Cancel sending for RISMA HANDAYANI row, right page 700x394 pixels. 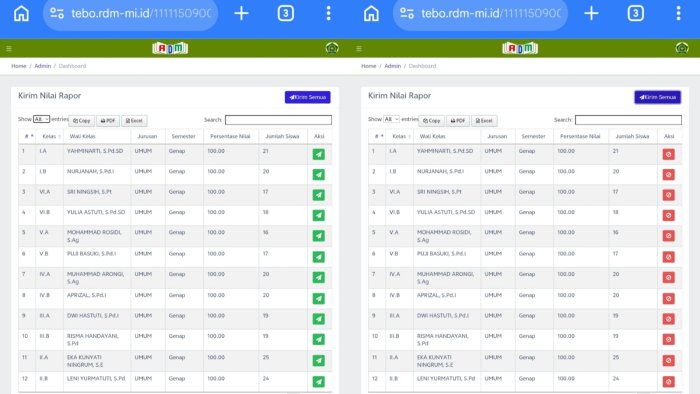click(x=668, y=340)
